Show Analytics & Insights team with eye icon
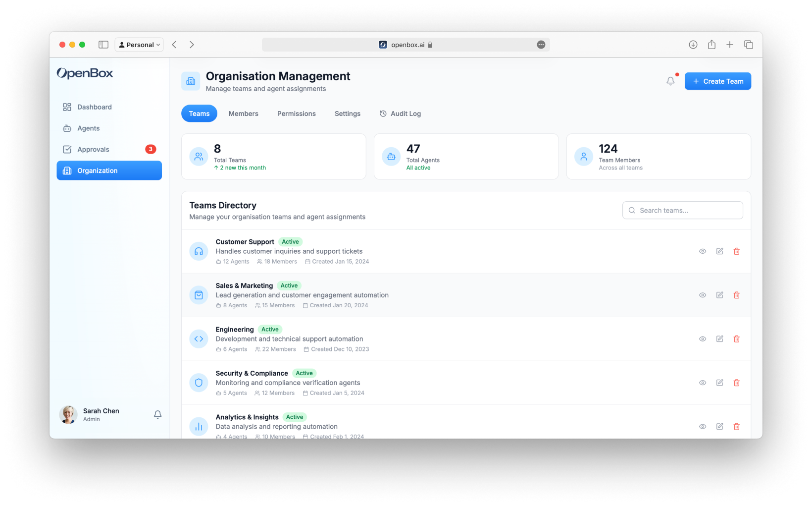The image size is (812, 506). (702, 427)
